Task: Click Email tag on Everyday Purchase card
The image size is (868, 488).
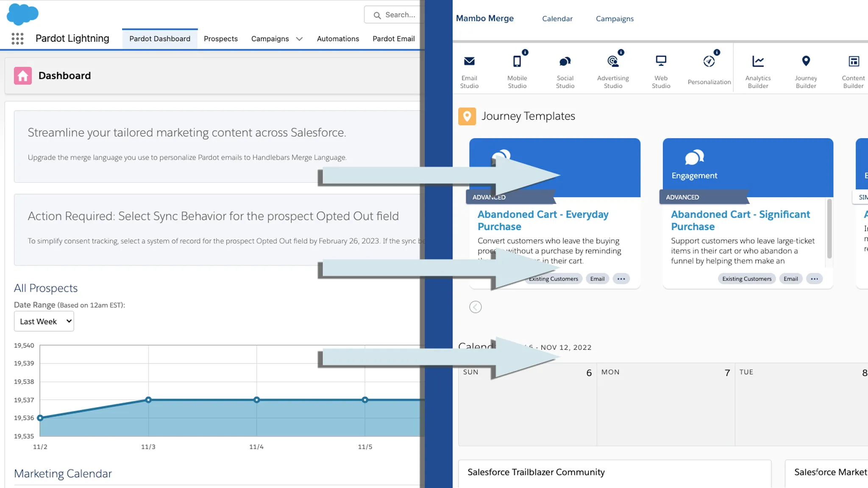Action: tap(597, 279)
